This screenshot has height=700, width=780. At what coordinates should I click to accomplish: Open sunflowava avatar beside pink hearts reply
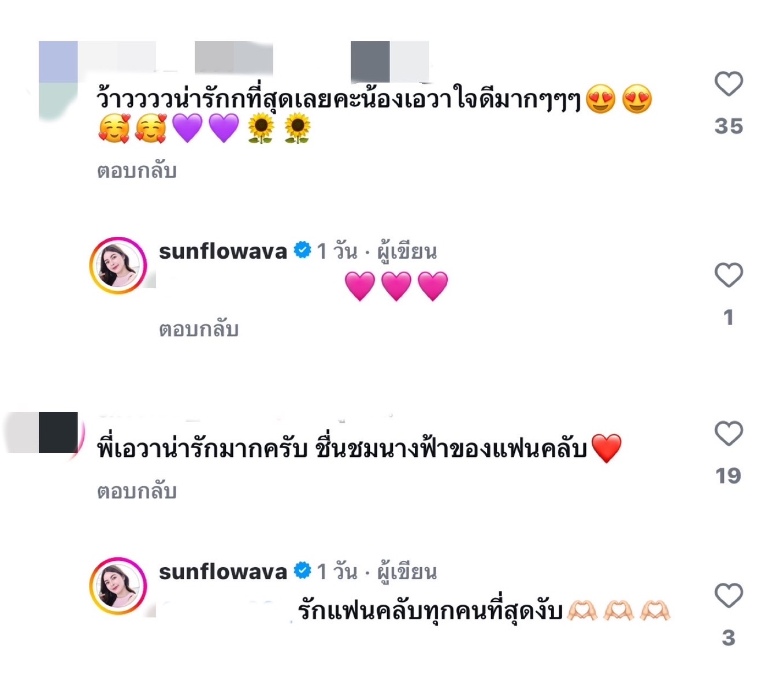click(x=118, y=265)
